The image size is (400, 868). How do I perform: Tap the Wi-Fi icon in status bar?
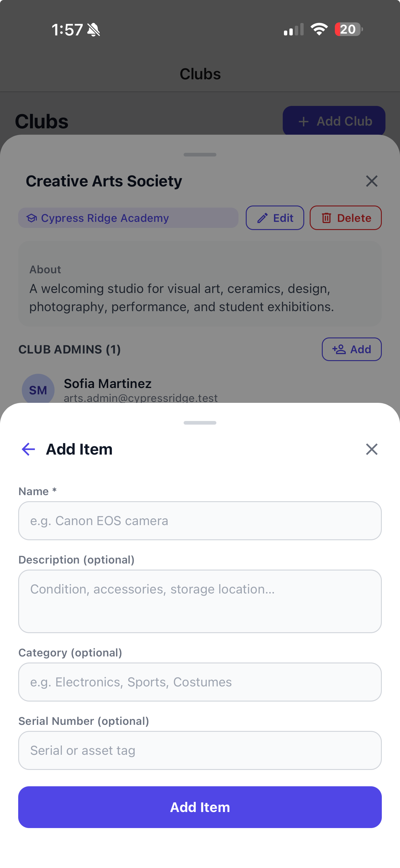point(319,29)
